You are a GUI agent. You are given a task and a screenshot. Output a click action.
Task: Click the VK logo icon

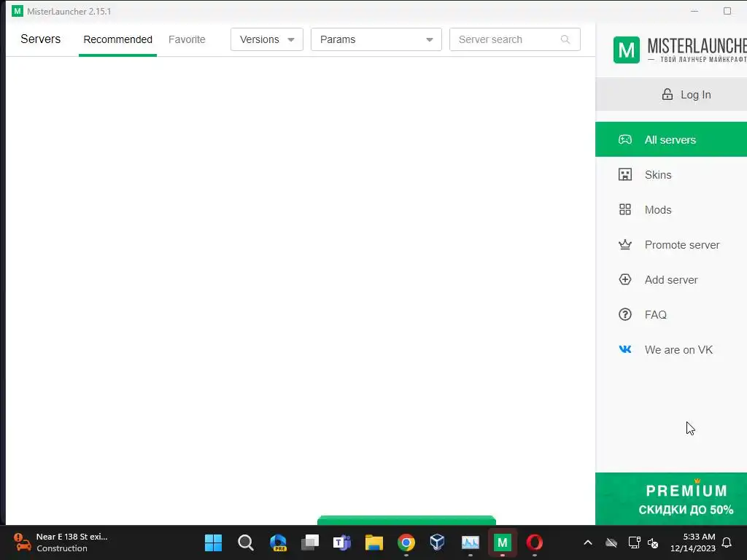tap(625, 349)
